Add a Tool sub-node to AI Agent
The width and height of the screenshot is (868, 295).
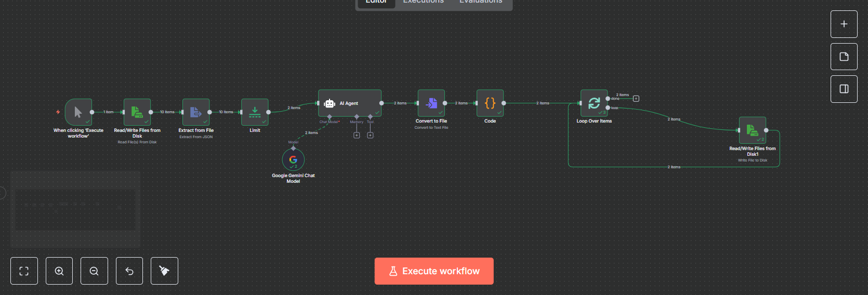[370, 136]
